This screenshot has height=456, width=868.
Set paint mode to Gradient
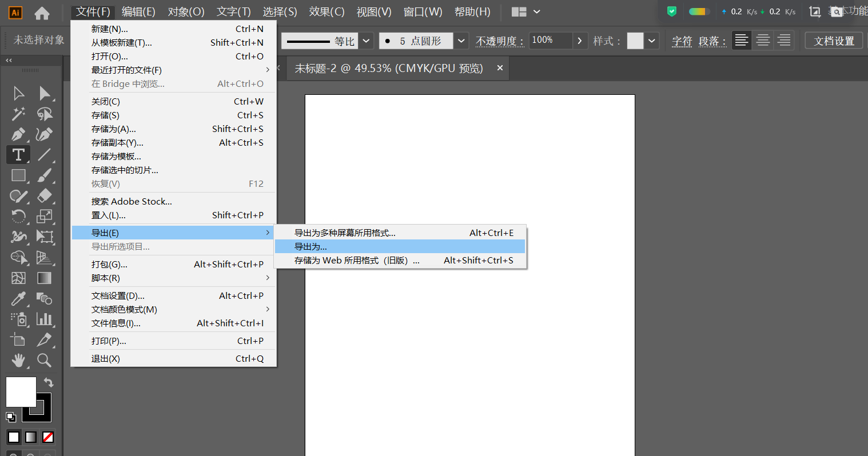(31, 437)
